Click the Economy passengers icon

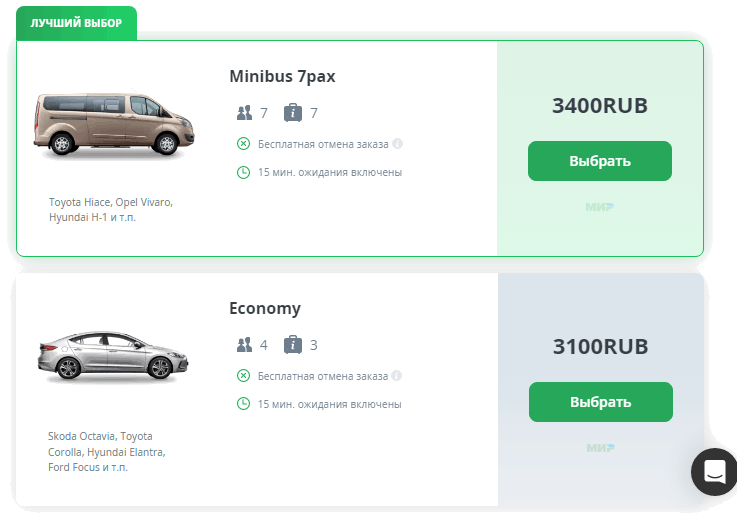tap(244, 345)
